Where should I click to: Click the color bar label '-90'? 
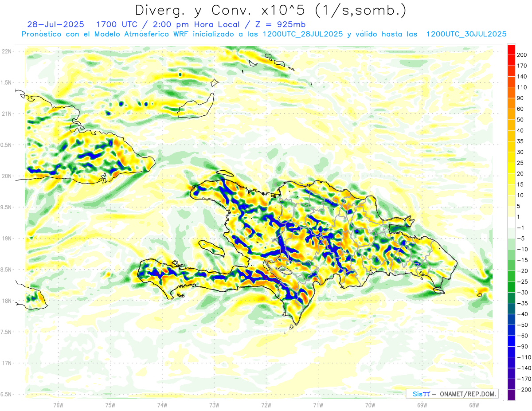pyautogui.click(x=522, y=347)
